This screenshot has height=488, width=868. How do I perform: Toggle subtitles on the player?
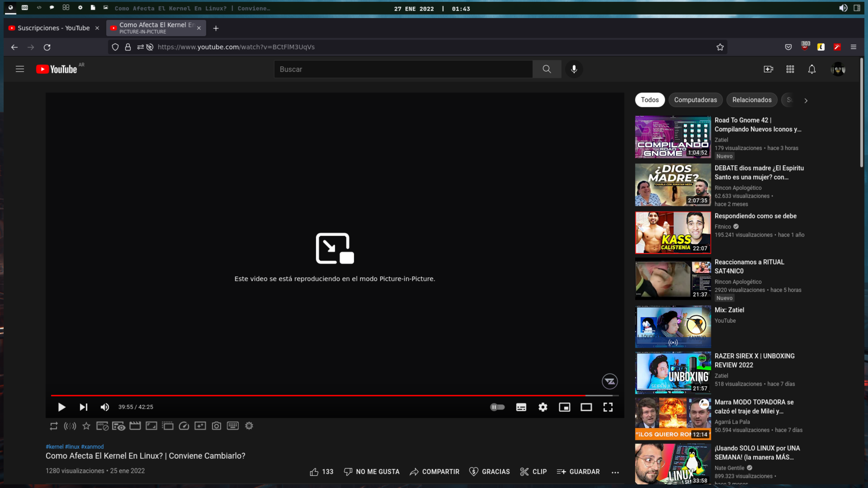[x=521, y=407]
